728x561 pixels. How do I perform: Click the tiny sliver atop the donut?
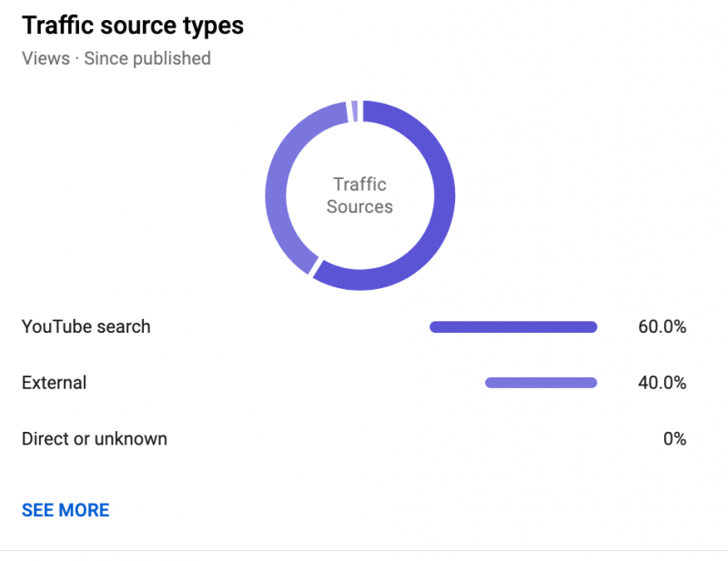coord(353,111)
